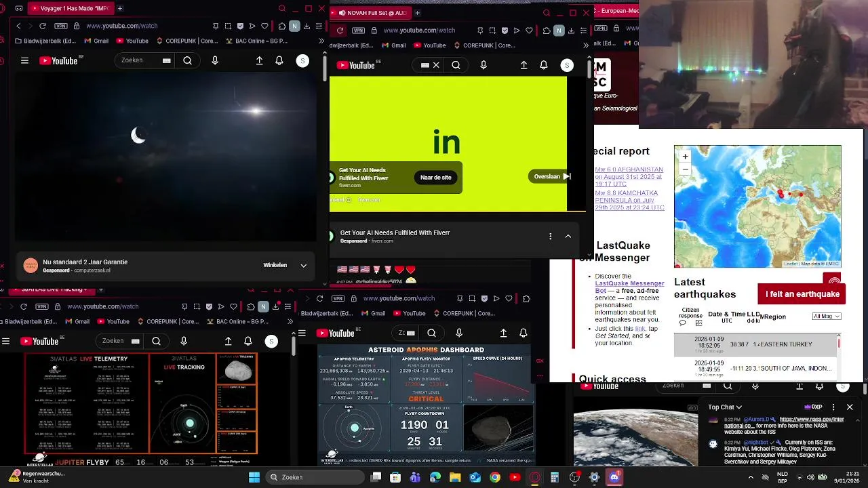868x488 pixels.
Task: Open downloads in Voyager window toolbar
Action: tap(307, 26)
